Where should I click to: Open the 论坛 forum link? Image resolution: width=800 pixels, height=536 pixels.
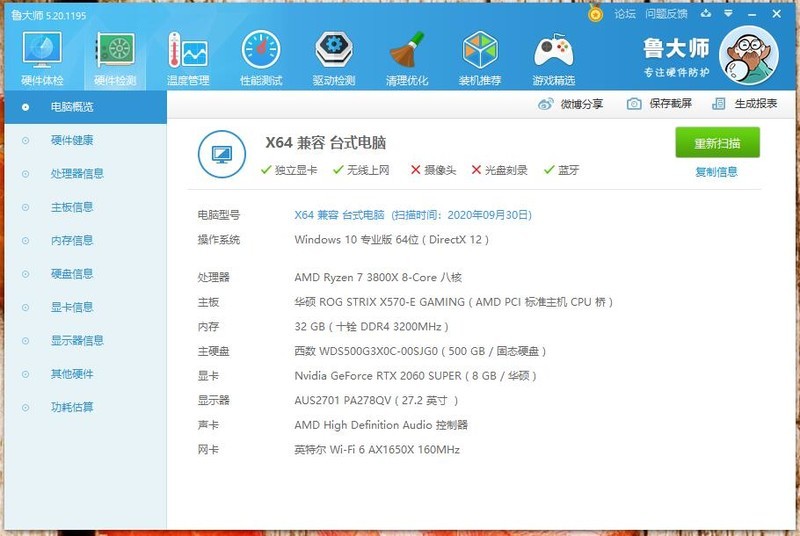(625, 14)
